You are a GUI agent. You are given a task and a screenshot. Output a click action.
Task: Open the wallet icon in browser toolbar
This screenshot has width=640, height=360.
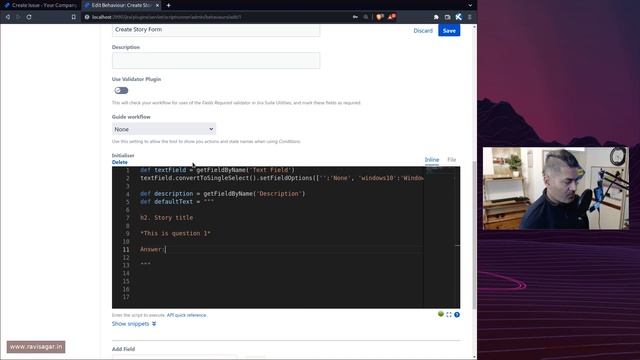(x=447, y=17)
